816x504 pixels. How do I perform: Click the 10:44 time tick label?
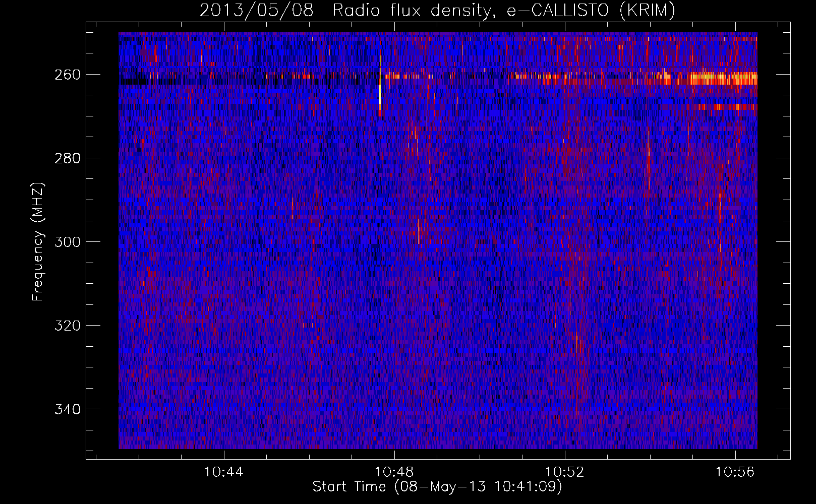coord(223,472)
